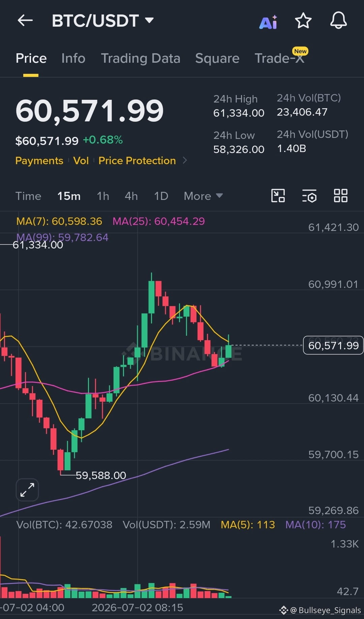Viewport: 364px width, 619px height.
Task: Tap the MA(99) indicator label
Action: (62, 237)
